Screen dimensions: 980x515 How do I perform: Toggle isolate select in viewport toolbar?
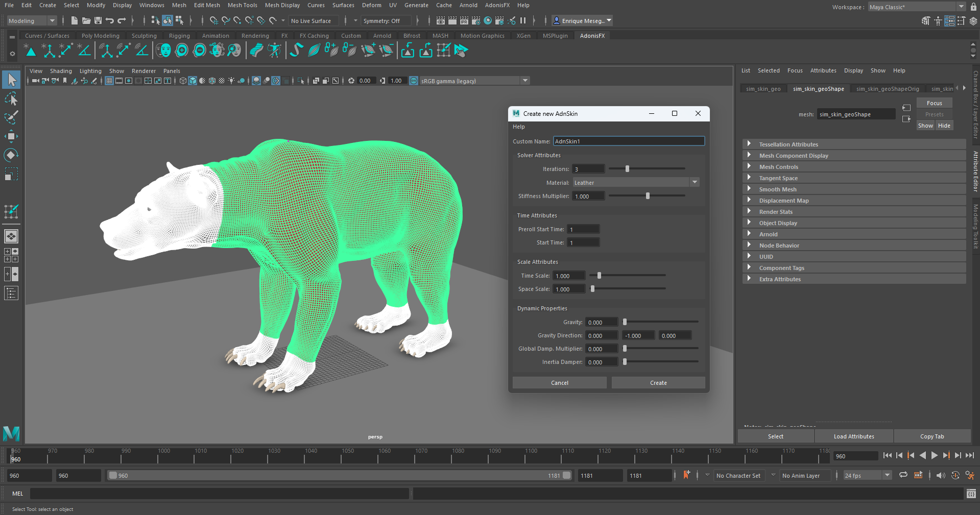tap(301, 81)
